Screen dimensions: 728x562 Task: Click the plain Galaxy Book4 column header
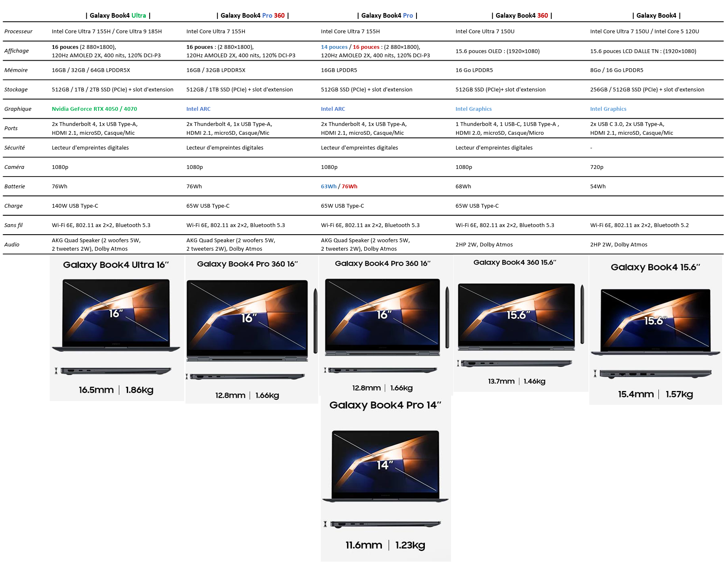[x=656, y=16]
